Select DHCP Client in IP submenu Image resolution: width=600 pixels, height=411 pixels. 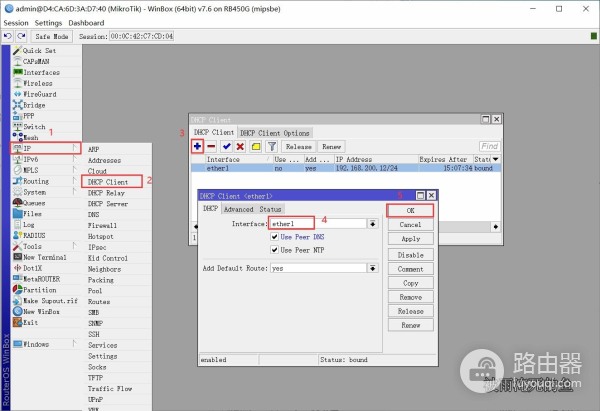tap(112, 182)
